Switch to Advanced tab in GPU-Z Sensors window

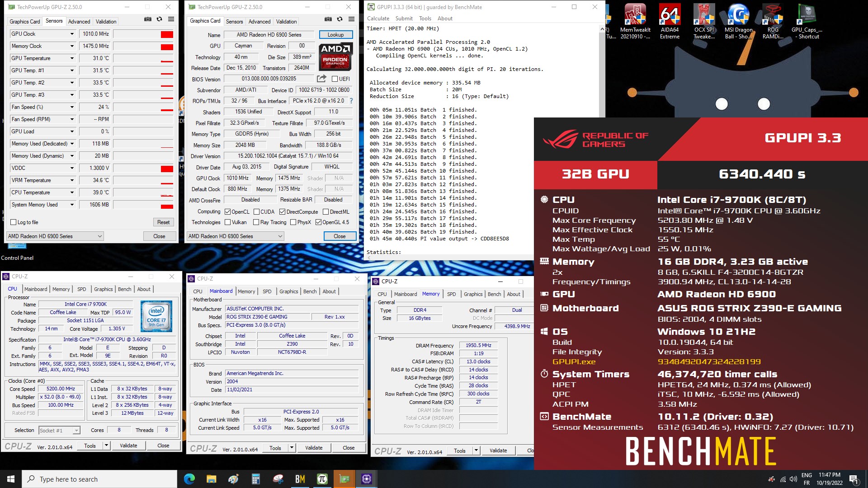79,21
